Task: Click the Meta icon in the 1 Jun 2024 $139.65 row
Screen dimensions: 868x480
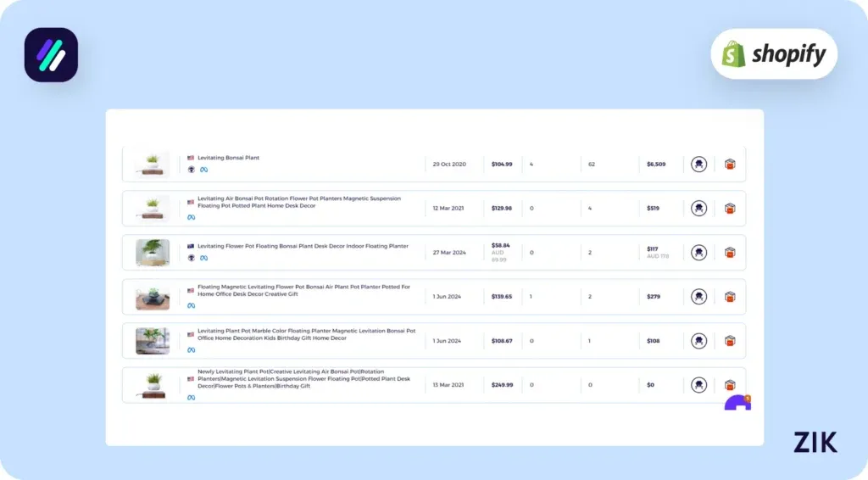Action: (x=192, y=305)
